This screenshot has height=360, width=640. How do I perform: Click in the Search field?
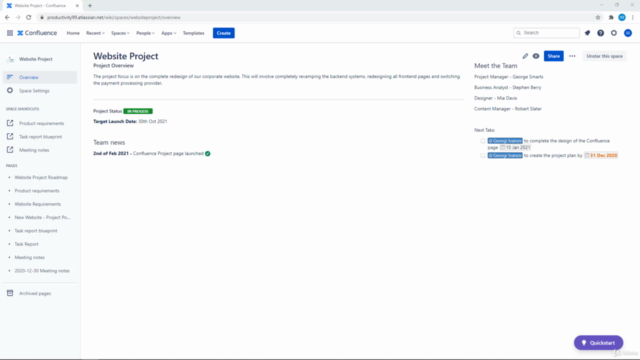click(x=546, y=33)
